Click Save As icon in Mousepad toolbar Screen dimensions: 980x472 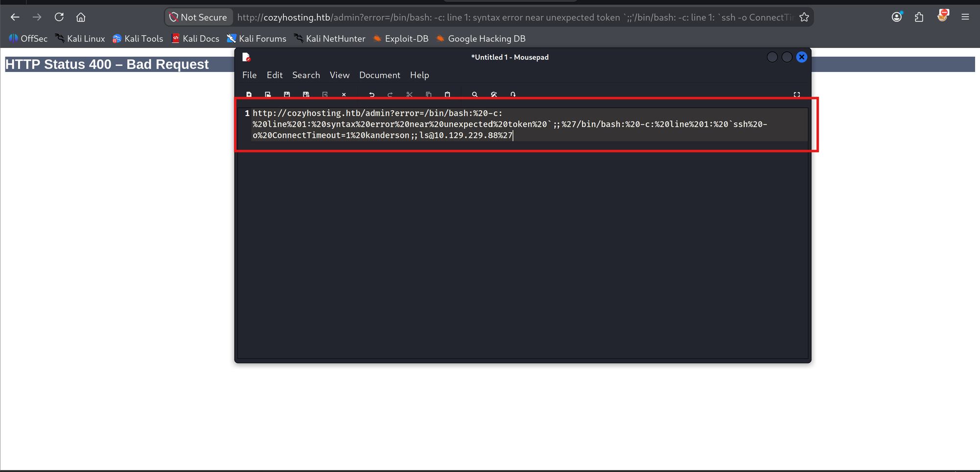[306, 94]
